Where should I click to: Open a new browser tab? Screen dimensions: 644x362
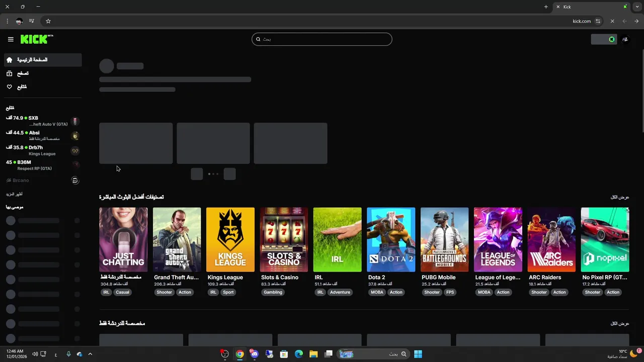pyautogui.click(x=546, y=7)
